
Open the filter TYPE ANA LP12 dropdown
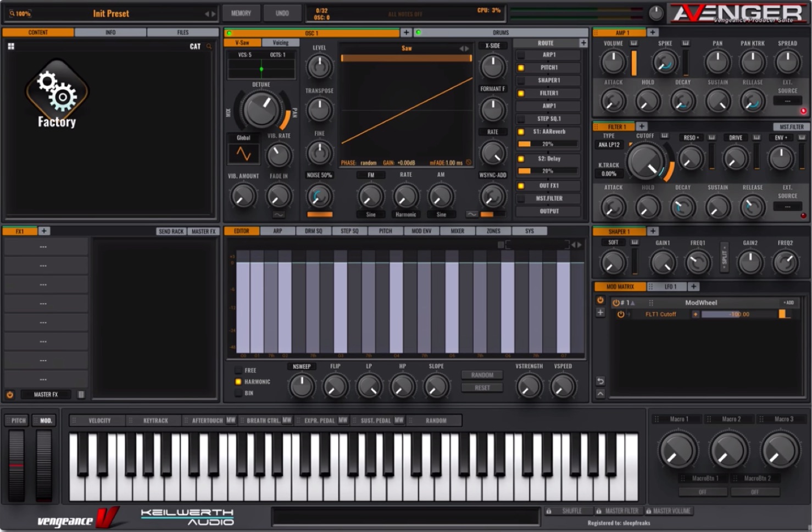point(609,145)
